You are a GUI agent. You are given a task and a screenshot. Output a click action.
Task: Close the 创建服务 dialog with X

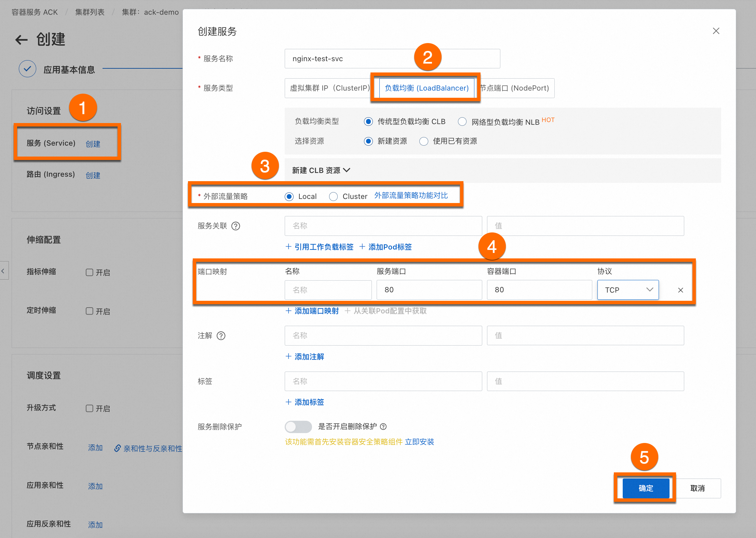pos(716,31)
